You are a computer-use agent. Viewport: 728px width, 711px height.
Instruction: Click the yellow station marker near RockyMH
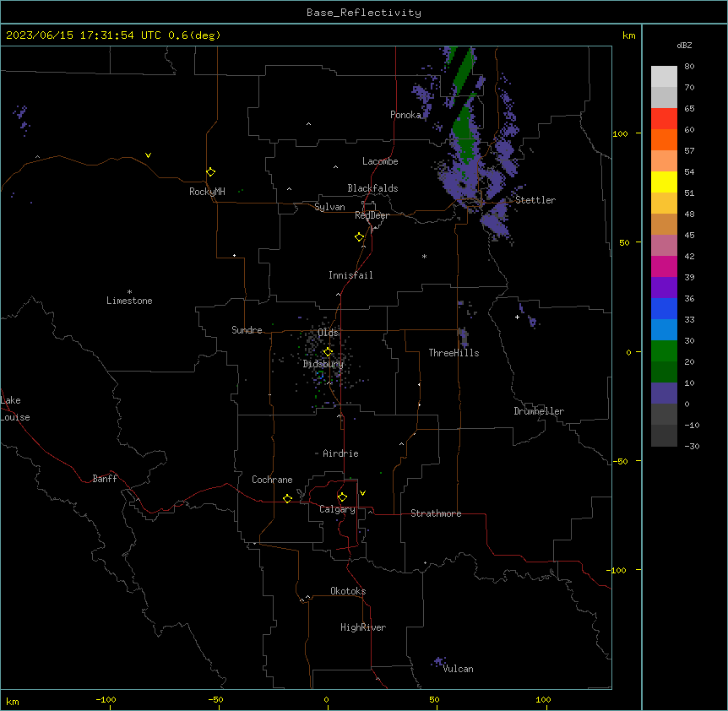tap(211, 171)
